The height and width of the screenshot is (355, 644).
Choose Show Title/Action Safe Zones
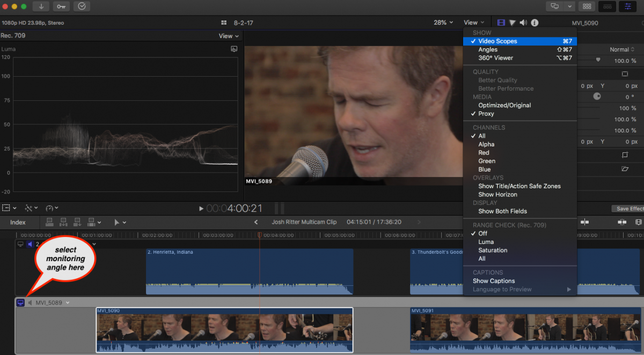pos(519,186)
